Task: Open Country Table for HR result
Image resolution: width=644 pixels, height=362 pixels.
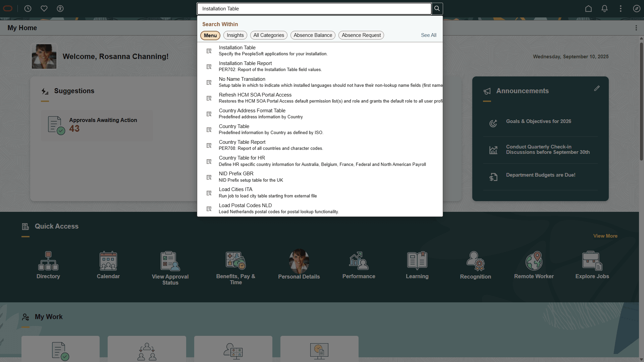Action: point(320,161)
